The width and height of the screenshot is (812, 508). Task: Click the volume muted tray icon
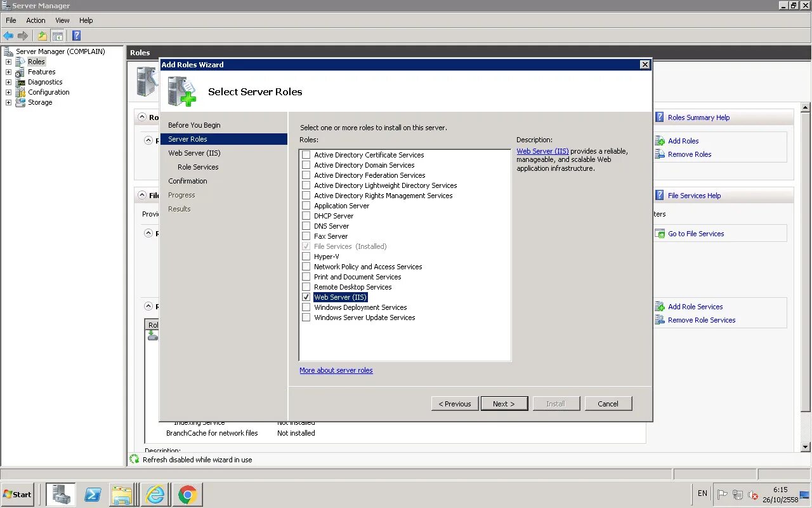tap(753, 495)
